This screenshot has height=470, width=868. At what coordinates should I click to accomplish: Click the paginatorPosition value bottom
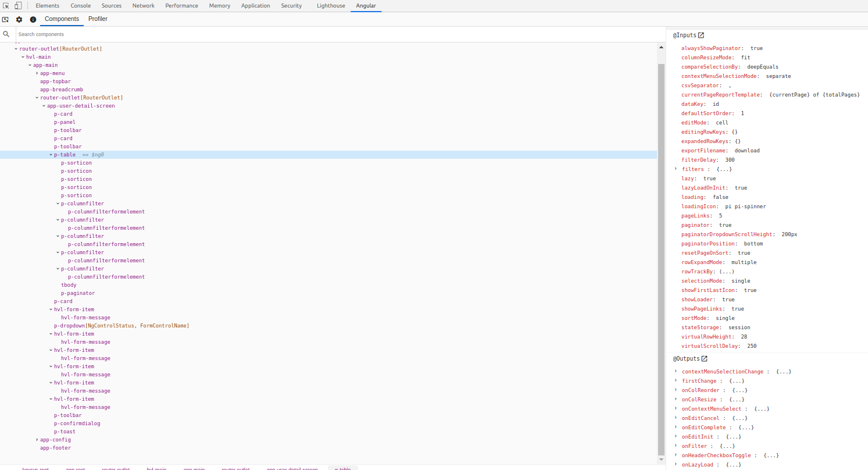click(x=753, y=244)
